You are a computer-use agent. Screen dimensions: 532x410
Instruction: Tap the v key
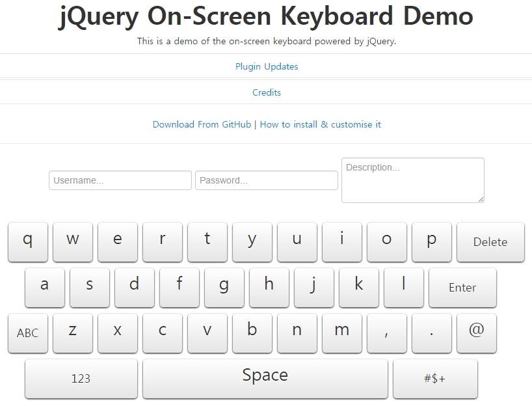[207, 333]
